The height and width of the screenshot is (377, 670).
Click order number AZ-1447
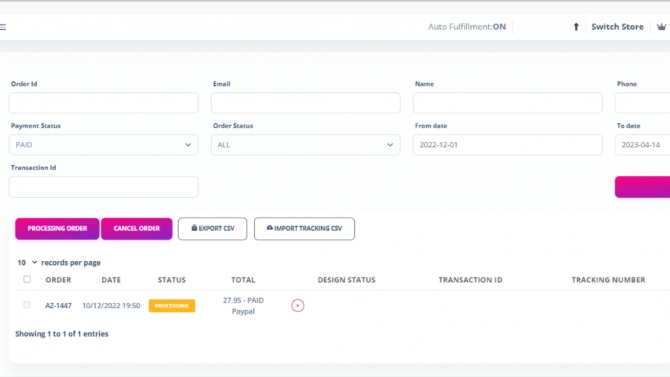[x=58, y=306]
